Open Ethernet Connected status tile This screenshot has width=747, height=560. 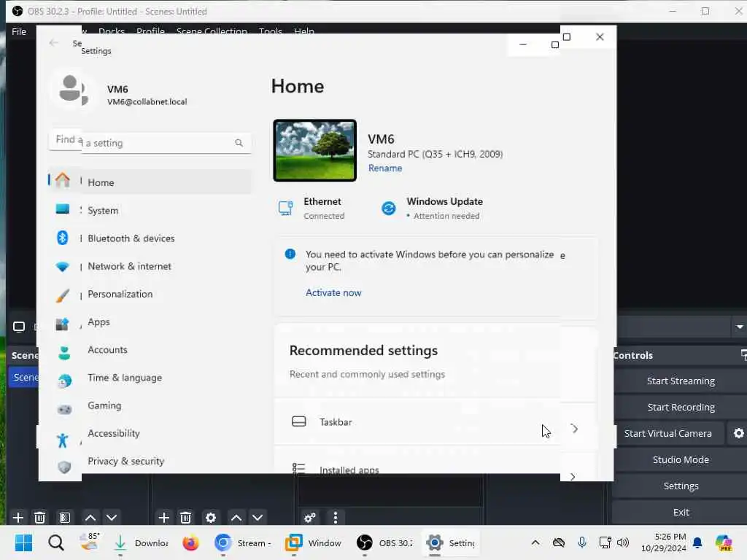coord(311,208)
